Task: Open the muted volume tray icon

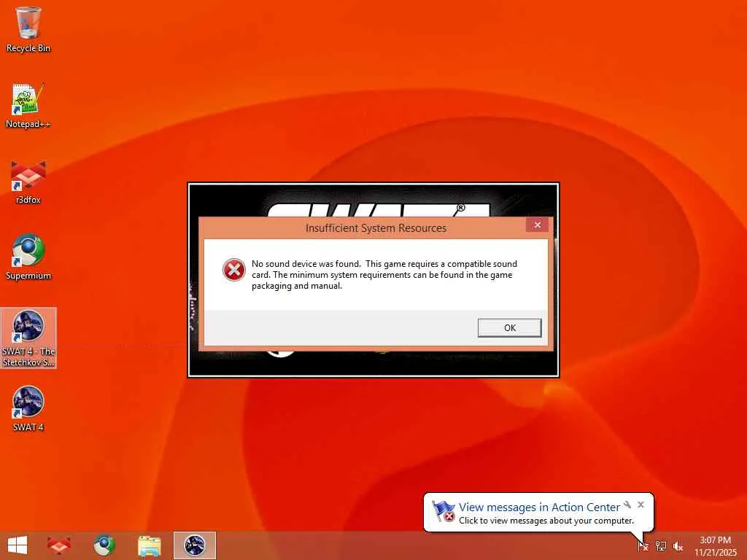Action: click(x=678, y=546)
